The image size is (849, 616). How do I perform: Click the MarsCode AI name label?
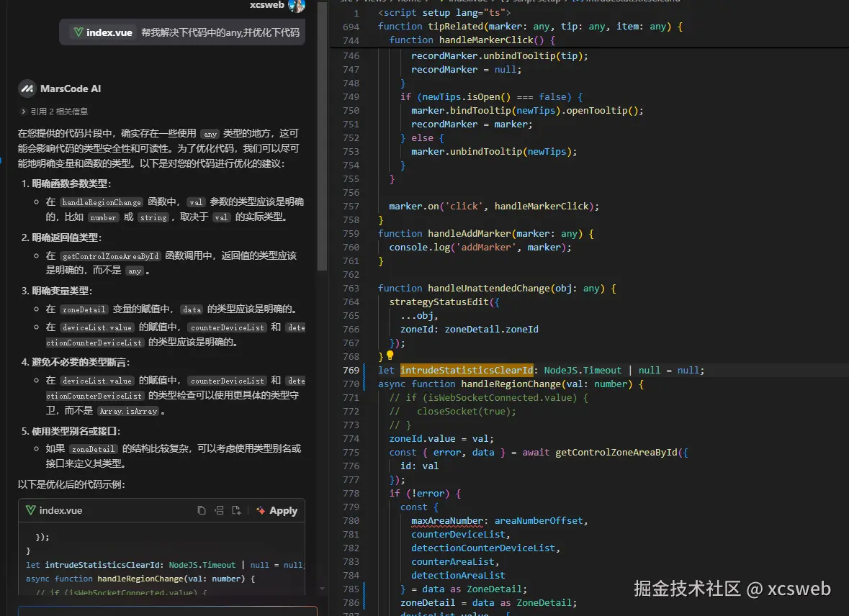(71, 89)
